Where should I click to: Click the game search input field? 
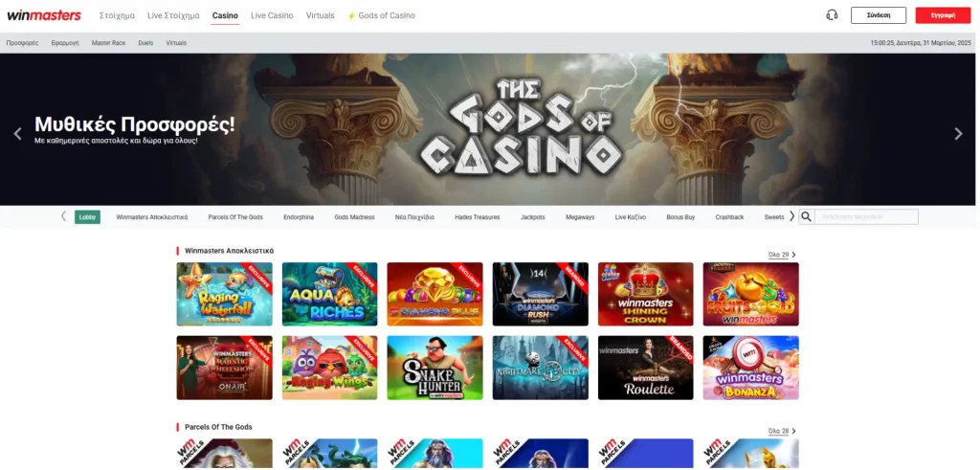point(866,216)
